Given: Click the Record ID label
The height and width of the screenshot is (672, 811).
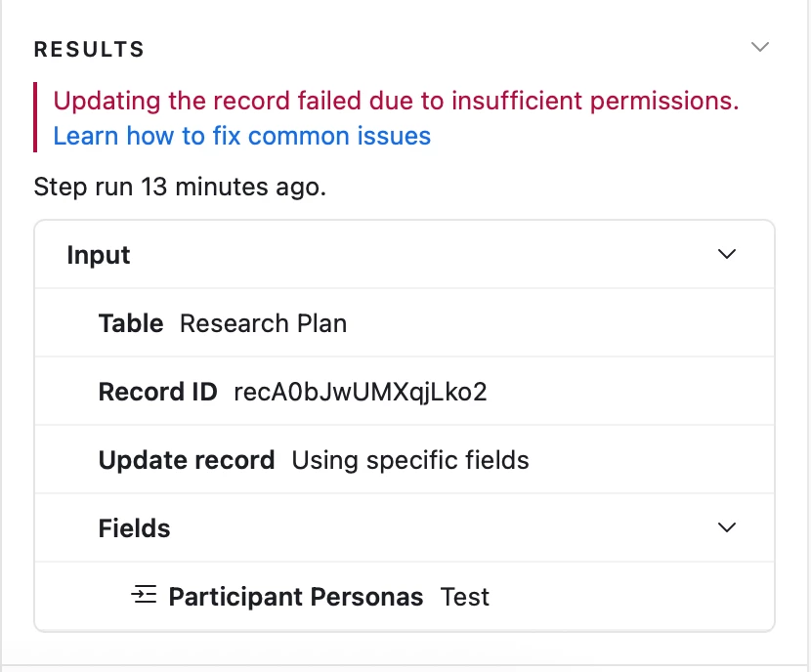Looking at the screenshot, I should 157,392.
